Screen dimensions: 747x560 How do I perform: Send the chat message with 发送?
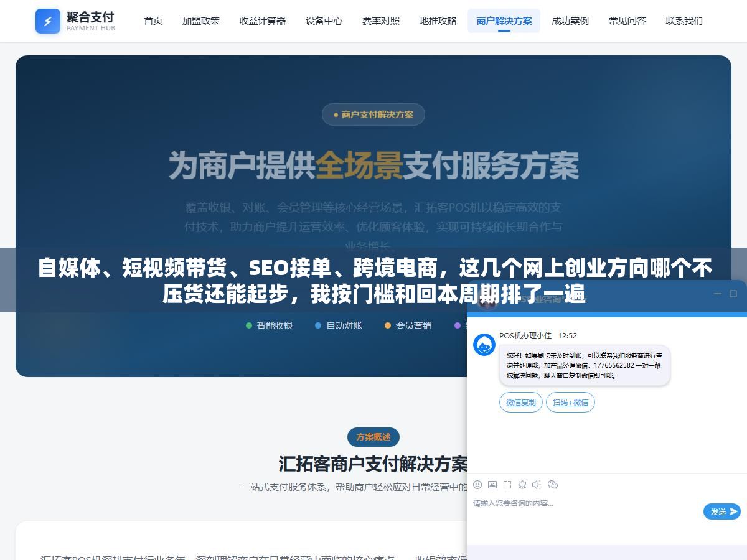pyautogui.click(x=722, y=511)
